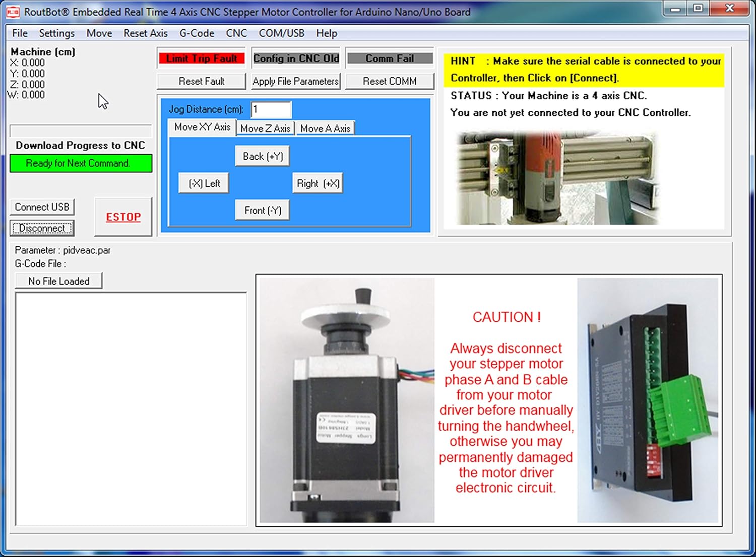Click the Jog Distance input field
The height and width of the screenshot is (557, 756).
coord(271,109)
